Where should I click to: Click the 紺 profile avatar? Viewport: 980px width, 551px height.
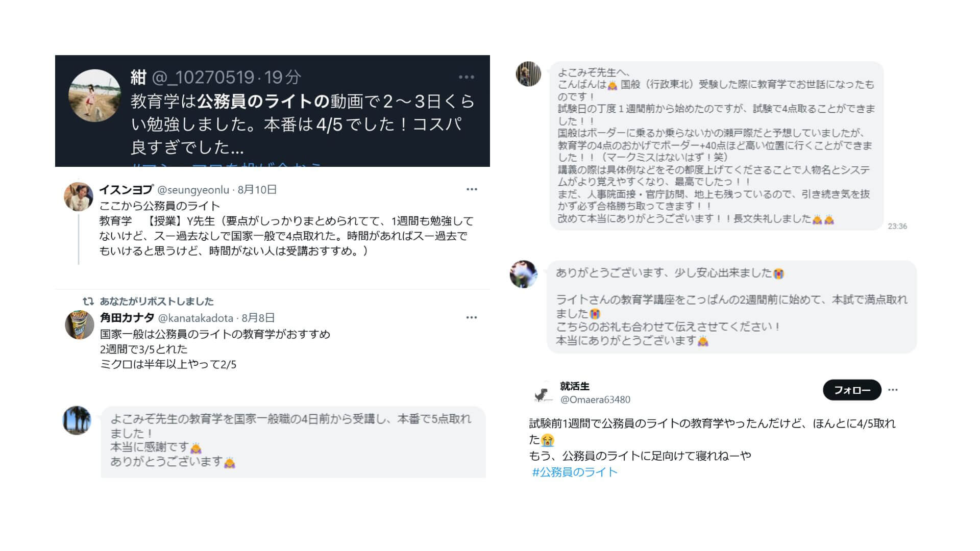click(94, 96)
